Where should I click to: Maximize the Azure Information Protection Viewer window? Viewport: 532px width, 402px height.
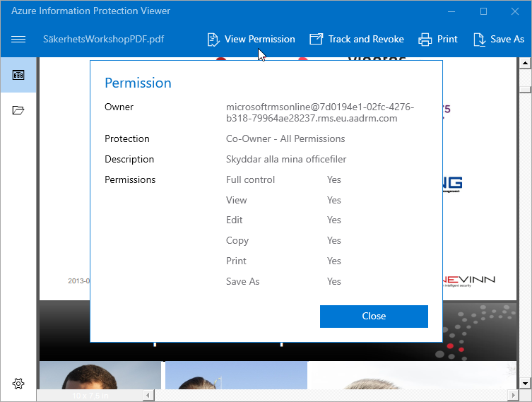tap(484, 11)
